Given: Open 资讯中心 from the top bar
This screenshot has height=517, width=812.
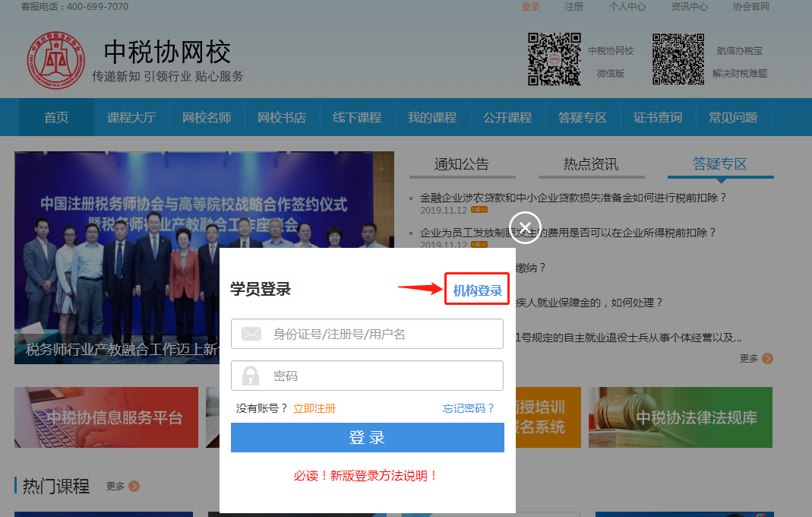Looking at the screenshot, I should [x=689, y=7].
